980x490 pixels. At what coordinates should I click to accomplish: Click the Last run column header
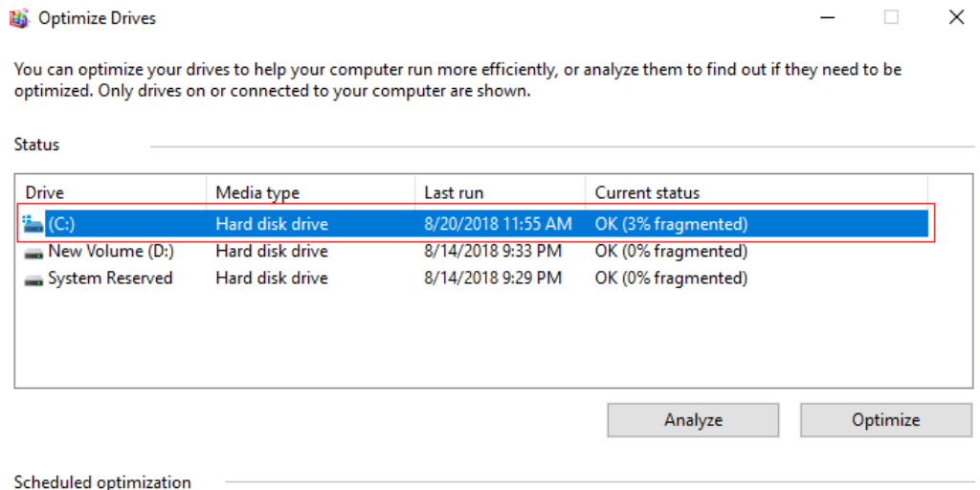454,192
